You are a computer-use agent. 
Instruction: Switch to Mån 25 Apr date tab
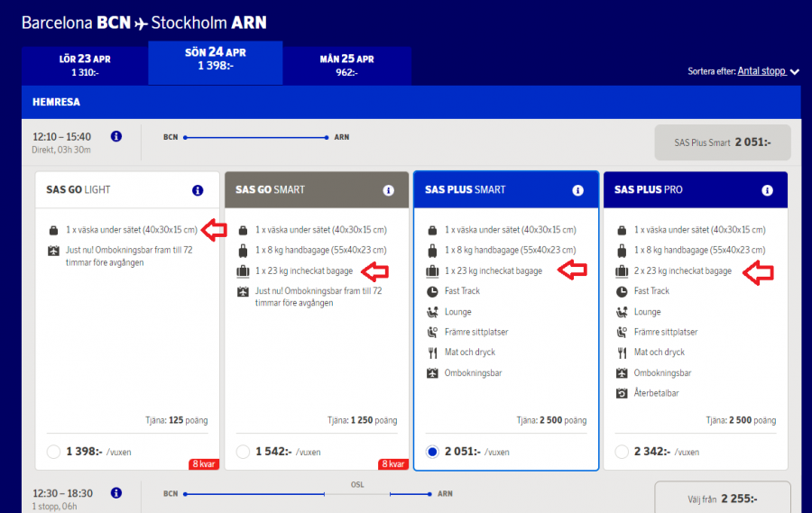[x=347, y=65]
